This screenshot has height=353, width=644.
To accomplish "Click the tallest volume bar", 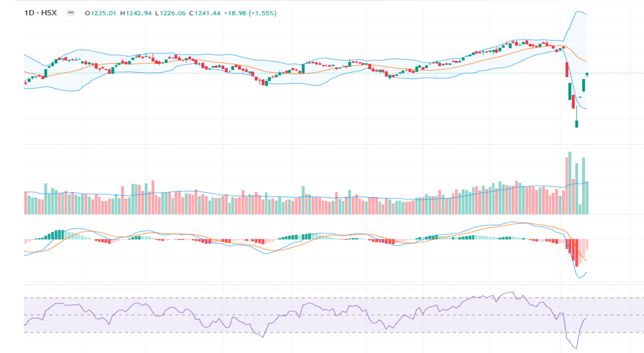I will 569,183.
